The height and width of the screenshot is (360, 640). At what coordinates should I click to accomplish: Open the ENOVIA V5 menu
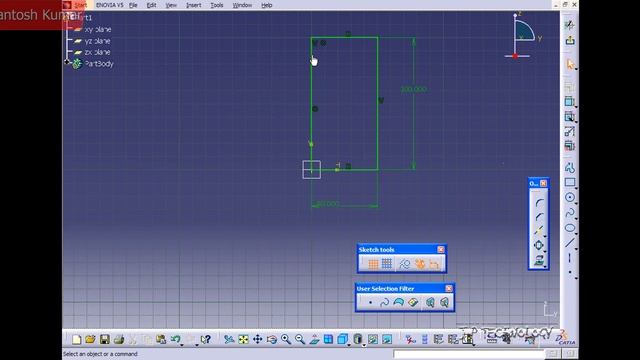tap(109, 5)
